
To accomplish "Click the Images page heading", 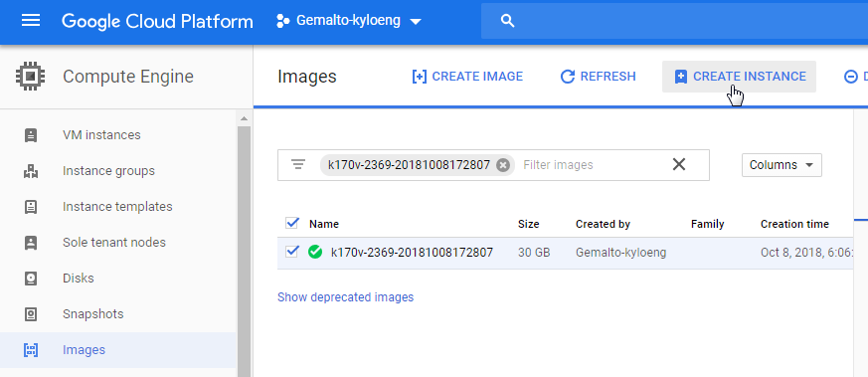I will click(x=306, y=77).
